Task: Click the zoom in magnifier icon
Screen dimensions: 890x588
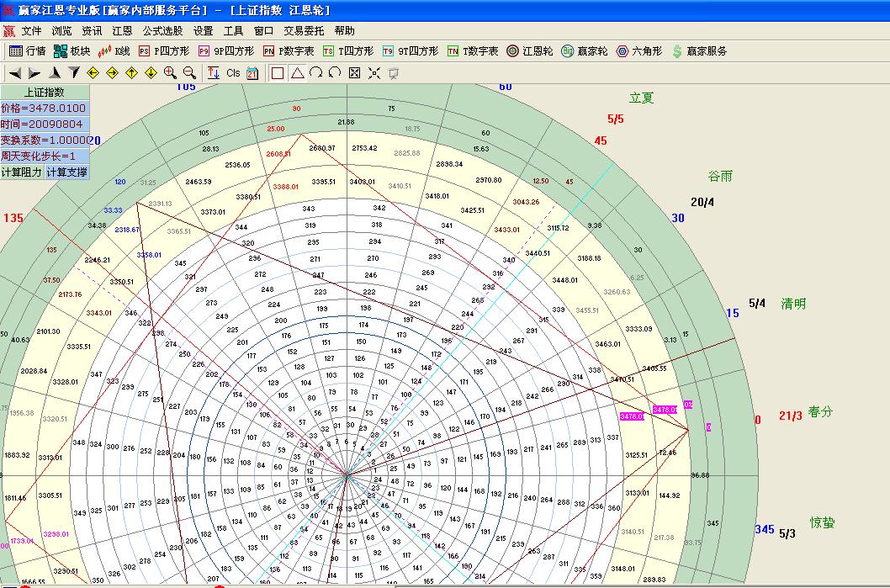Action: click(x=170, y=73)
